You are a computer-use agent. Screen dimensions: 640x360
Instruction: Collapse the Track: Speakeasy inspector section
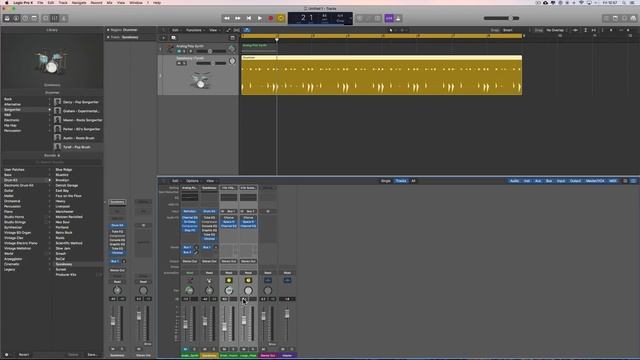[x=108, y=37]
